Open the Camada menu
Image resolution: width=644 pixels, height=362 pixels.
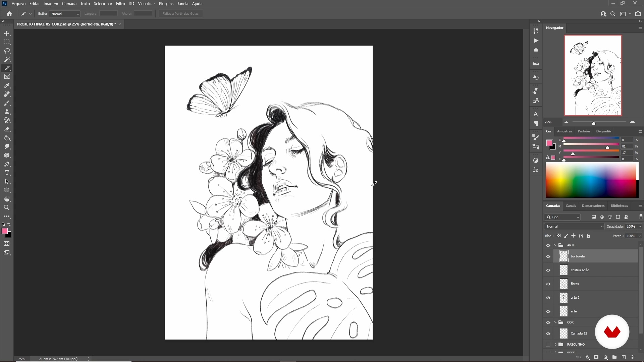[x=69, y=4]
